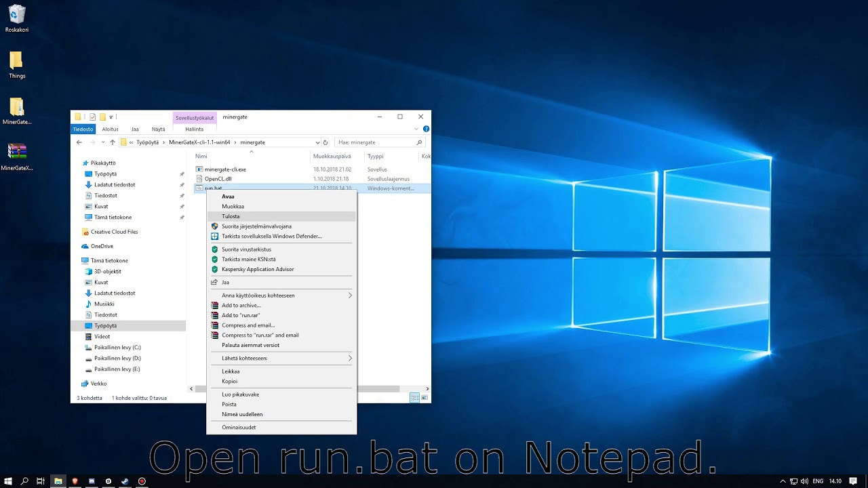This screenshot has height=488, width=868.
Task: Click the properties quick access toolbar icon
Action: [x=93, y=117]
